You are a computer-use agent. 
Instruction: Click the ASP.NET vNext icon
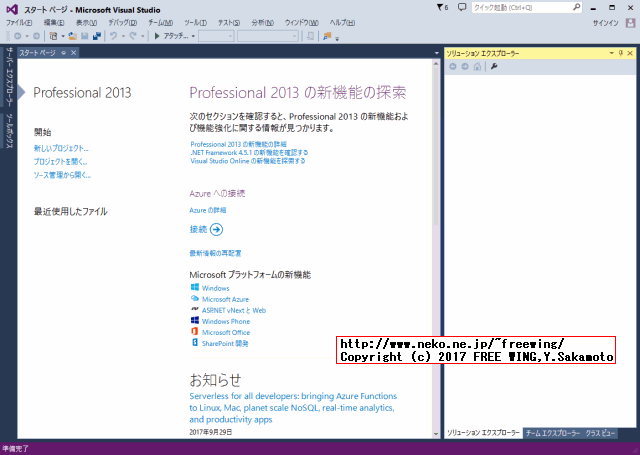195,310
